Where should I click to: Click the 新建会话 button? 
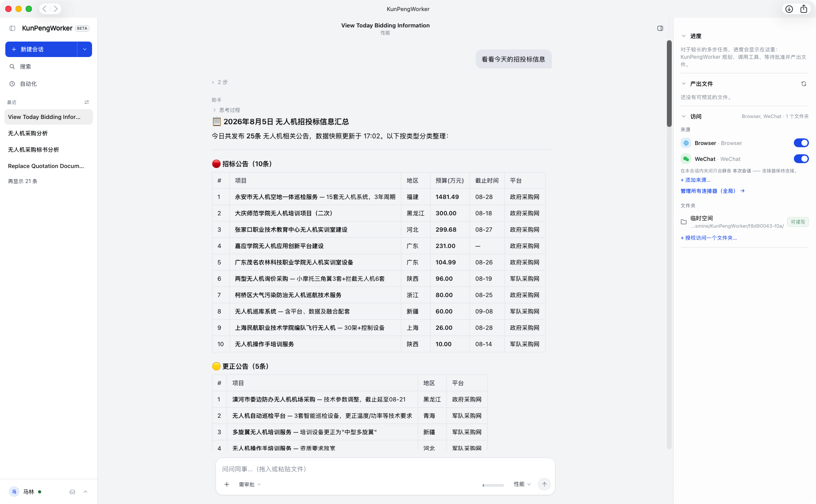coord(41,50)
